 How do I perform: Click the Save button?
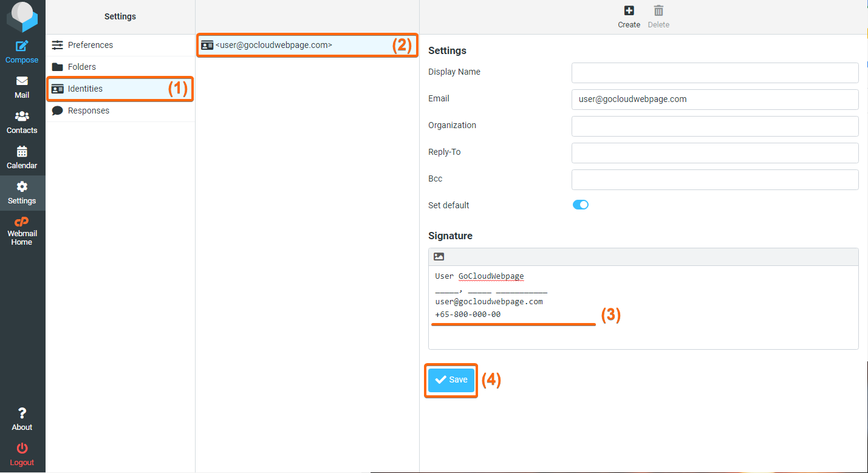(451, 380)
